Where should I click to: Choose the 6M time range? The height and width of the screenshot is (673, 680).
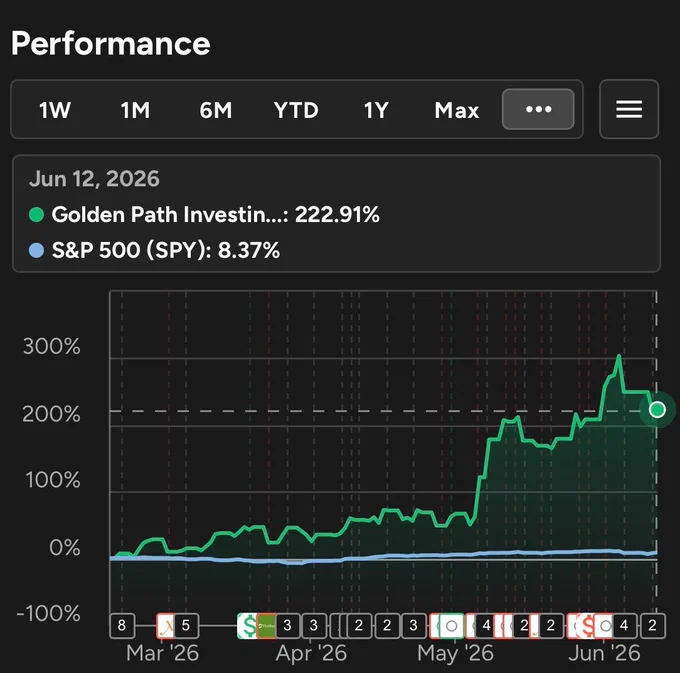point(216,110)
